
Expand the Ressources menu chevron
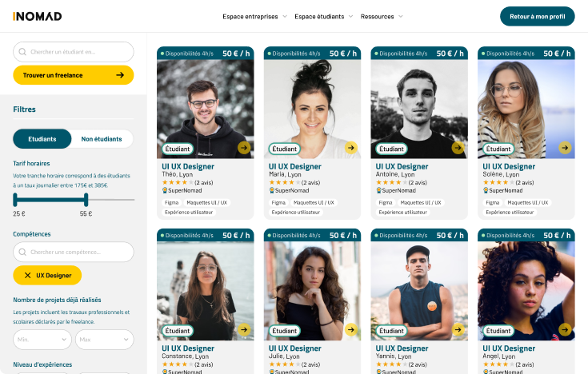click(401, 17)
